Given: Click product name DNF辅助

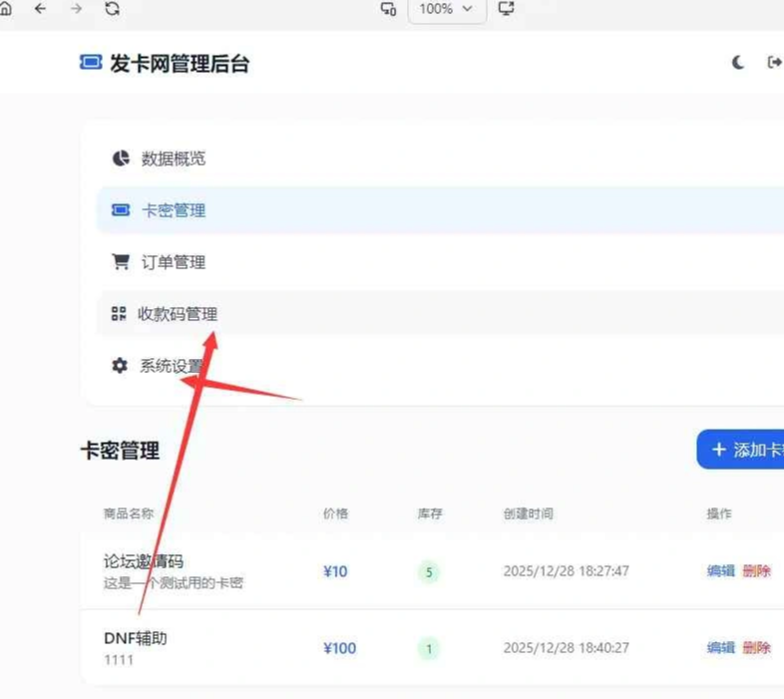Looking at the screenshot, I should 136,638.
